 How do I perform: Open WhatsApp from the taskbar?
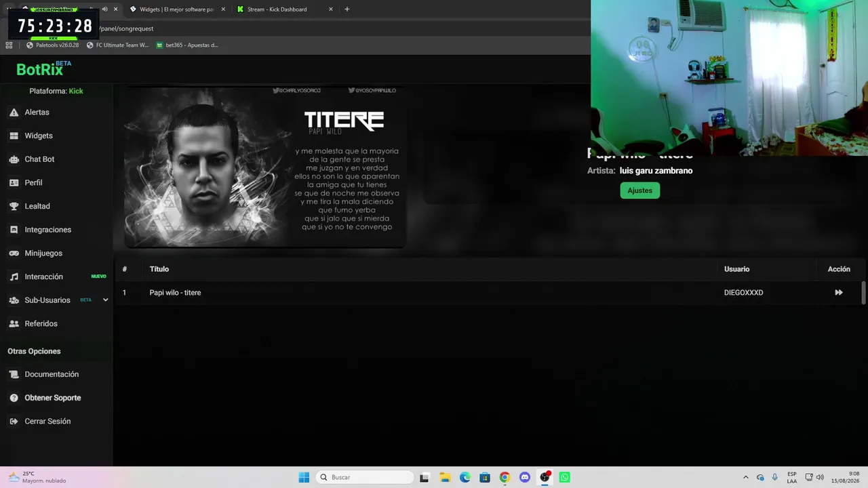click(x=565, y=477)
